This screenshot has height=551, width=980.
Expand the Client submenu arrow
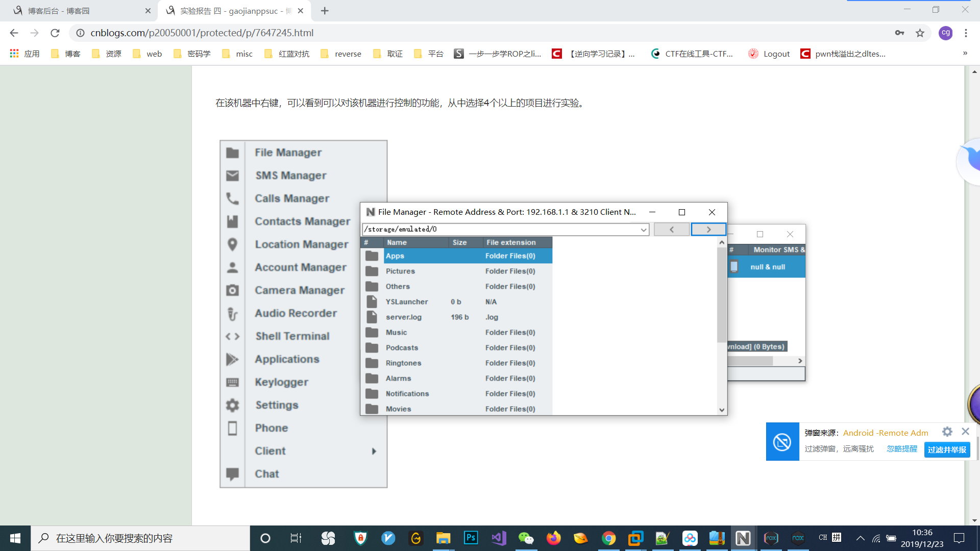pyautogui.click(x=374, y=451)
